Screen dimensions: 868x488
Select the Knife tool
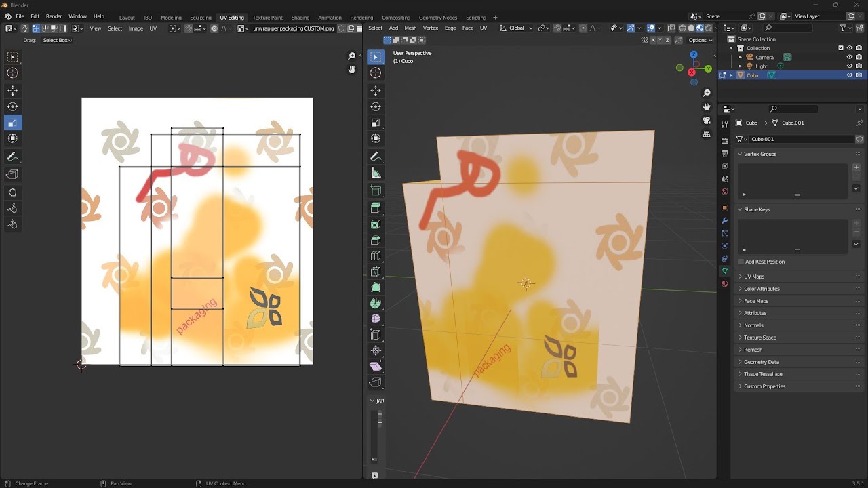(376, 272)
